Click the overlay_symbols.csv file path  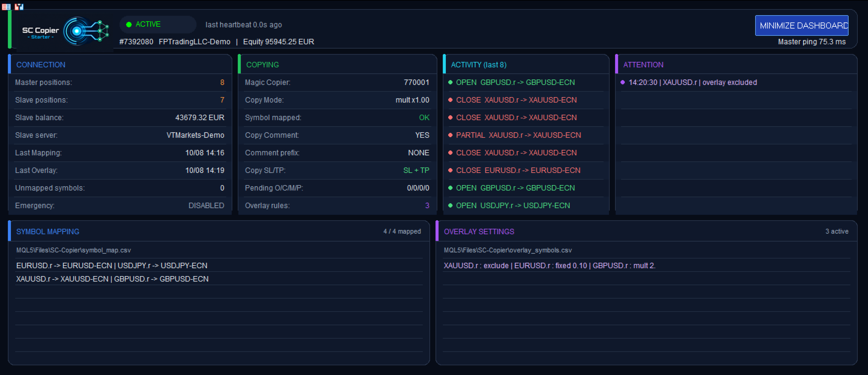[x=508, y=250]
